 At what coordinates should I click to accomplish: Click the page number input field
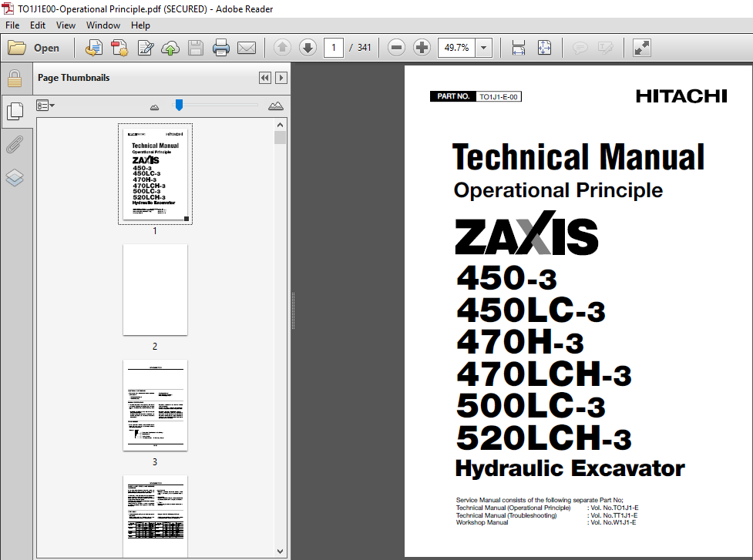pyautogui.click(x=333, y=48)
